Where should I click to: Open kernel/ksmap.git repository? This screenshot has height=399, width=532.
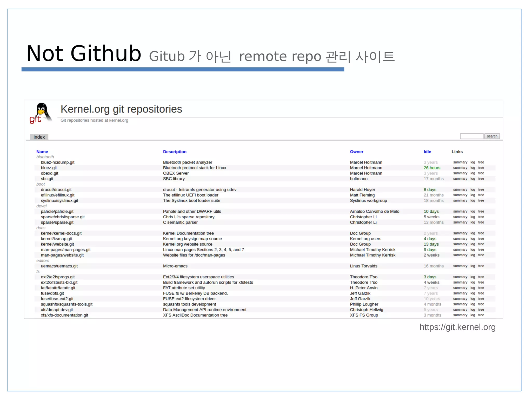point(56,239)
